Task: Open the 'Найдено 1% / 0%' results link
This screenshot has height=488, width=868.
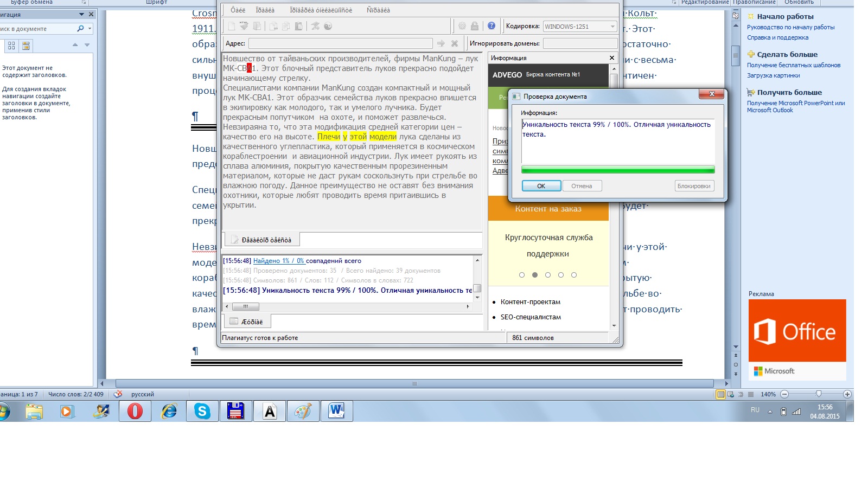Action: pyautogui.click(x=278, y=261)
